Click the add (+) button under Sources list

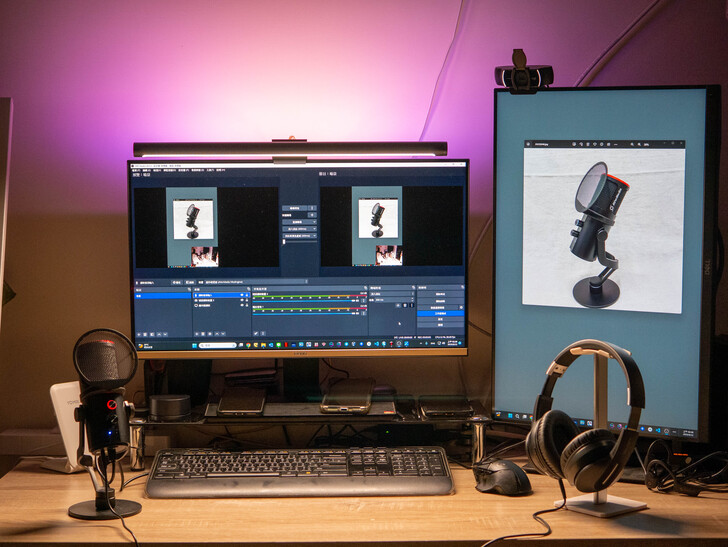[197, 334]
